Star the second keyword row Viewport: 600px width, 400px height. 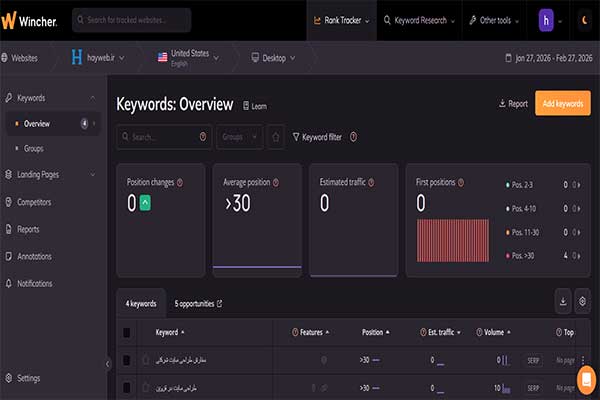click(x=146, y=388)
